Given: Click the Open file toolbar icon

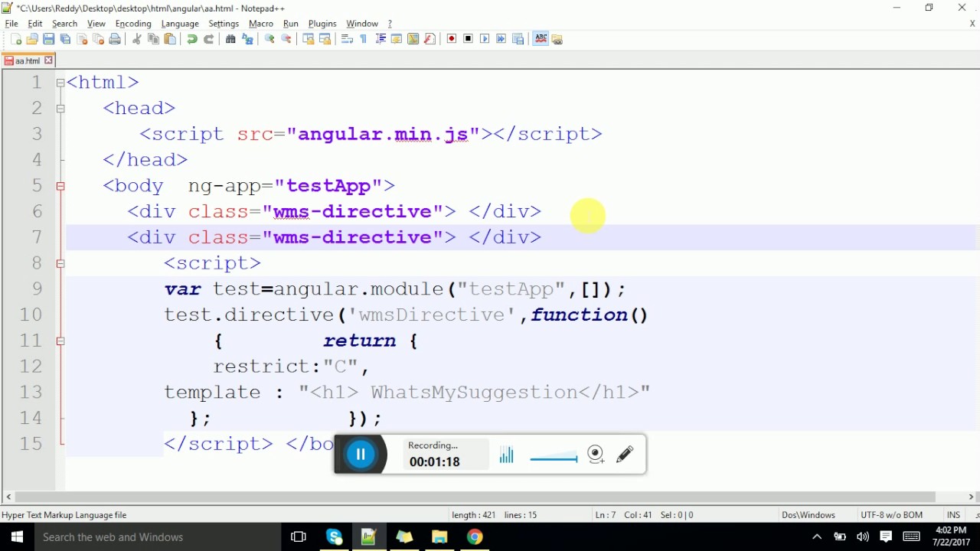Looking at the screenshot, I should click(x=32, y=39).
